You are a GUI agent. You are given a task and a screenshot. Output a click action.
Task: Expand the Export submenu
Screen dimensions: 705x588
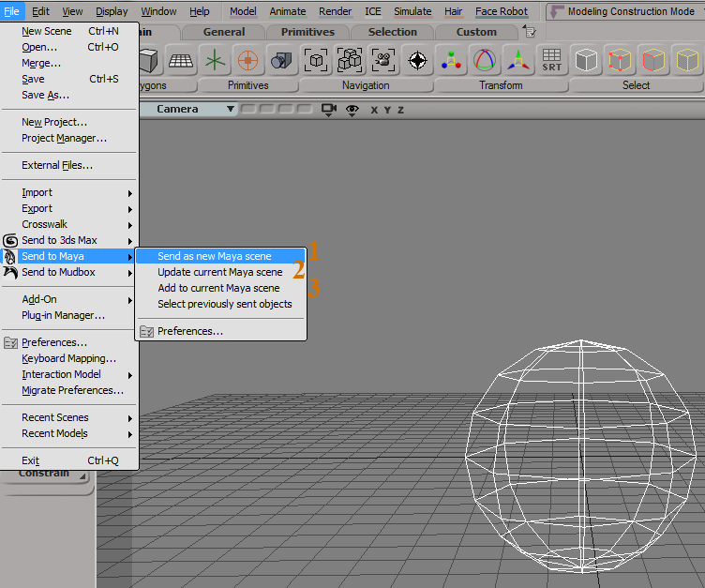[x=69, y=209]
